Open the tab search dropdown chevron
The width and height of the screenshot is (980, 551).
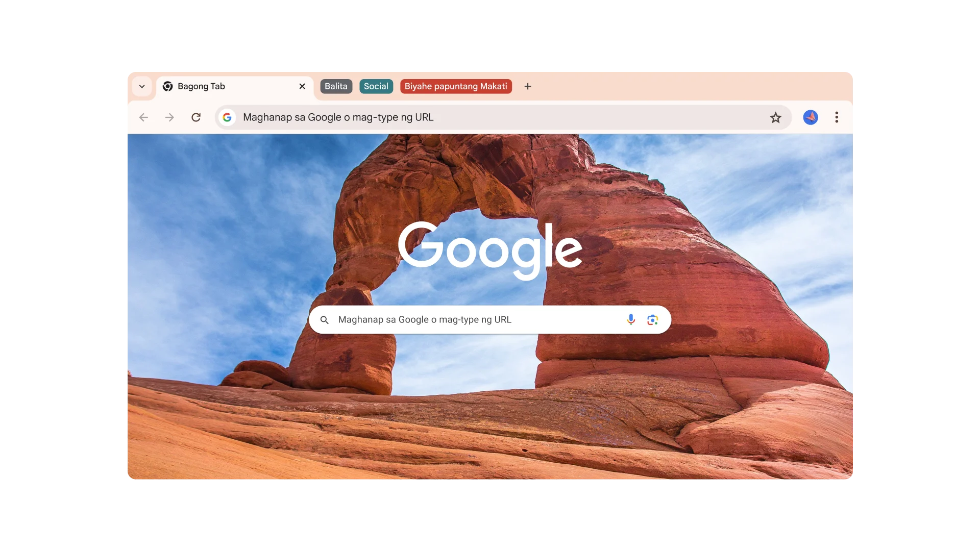[142, 86]
